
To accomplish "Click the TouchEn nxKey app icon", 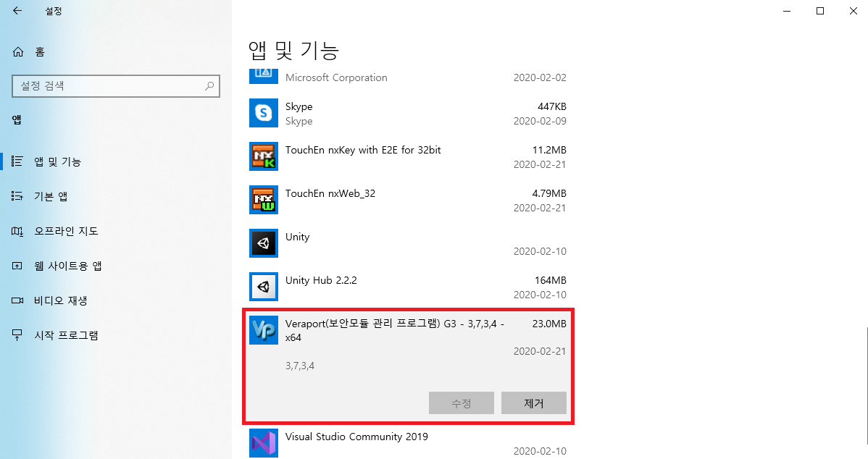I will (264, 156).
